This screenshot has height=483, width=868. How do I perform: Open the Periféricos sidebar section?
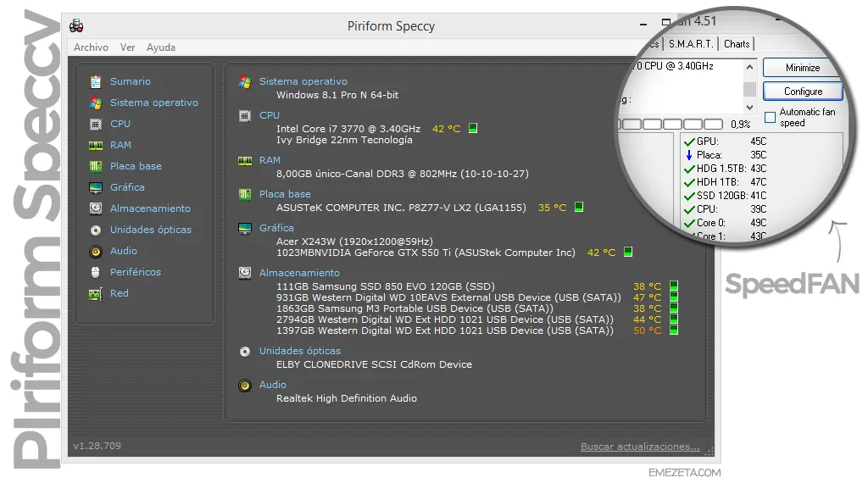tap(135, 272)
